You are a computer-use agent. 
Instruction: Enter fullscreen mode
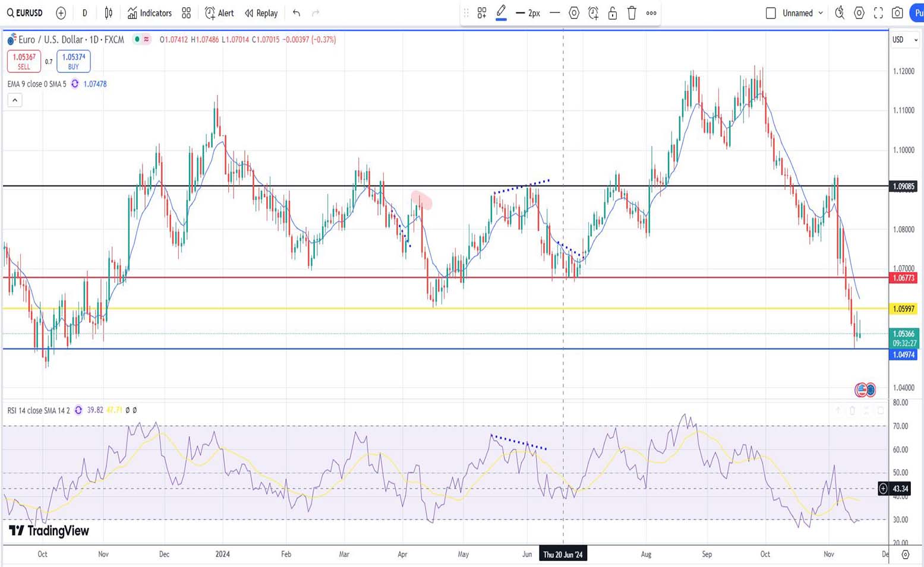(878, 13)
